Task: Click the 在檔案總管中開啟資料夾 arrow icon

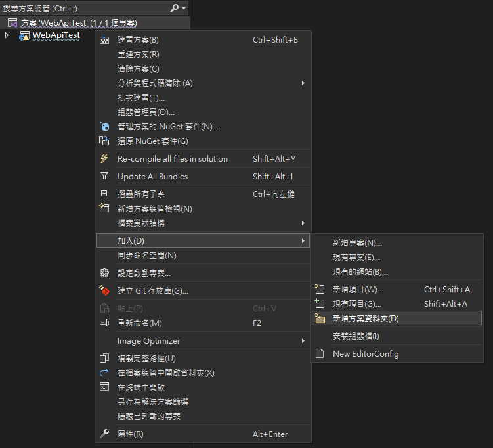Action: tap(104, 373)
